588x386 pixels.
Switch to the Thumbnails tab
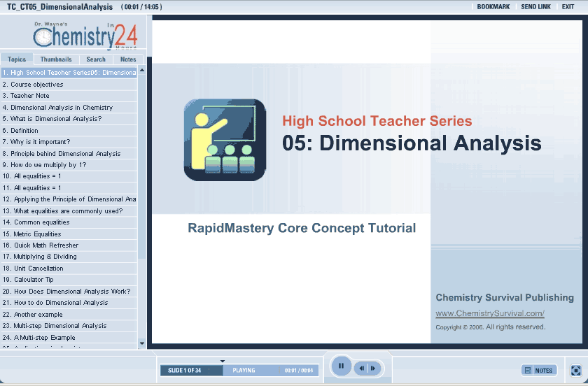56,59
